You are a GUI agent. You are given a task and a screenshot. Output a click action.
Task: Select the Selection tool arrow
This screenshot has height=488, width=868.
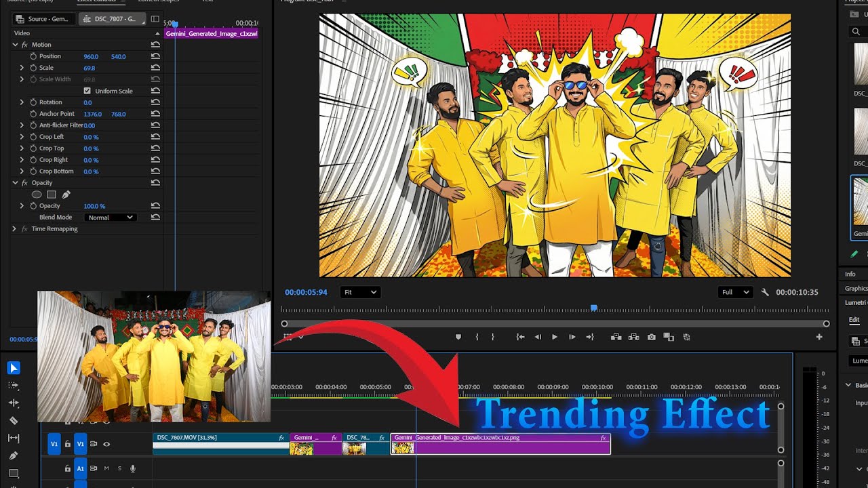pos(14,368)
